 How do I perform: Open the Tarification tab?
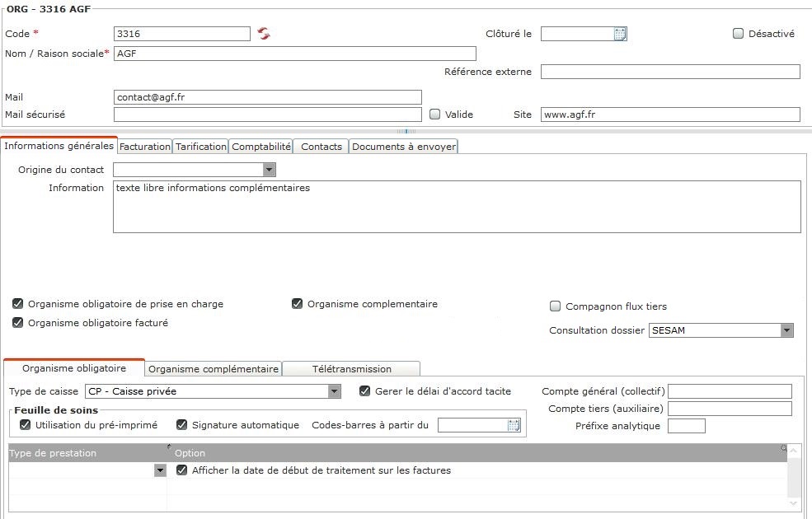pyautogui.click(x=201, y=147)
